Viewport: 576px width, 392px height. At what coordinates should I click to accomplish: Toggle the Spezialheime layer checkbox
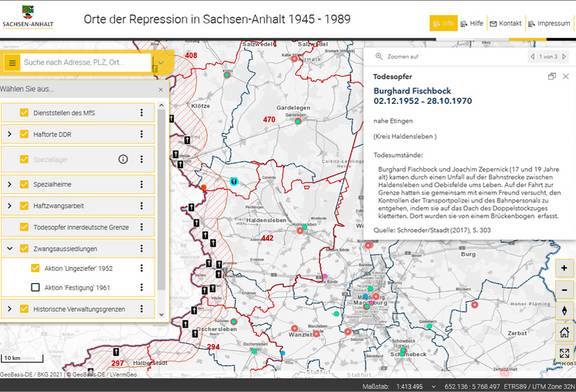24,184
